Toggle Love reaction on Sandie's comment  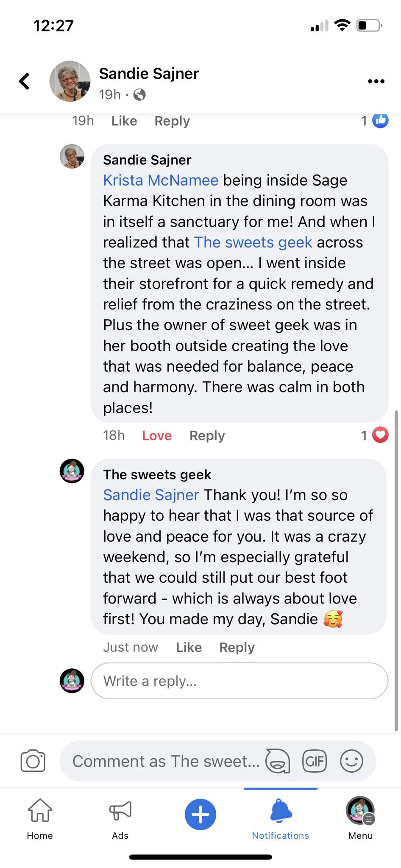pos(157,436)
